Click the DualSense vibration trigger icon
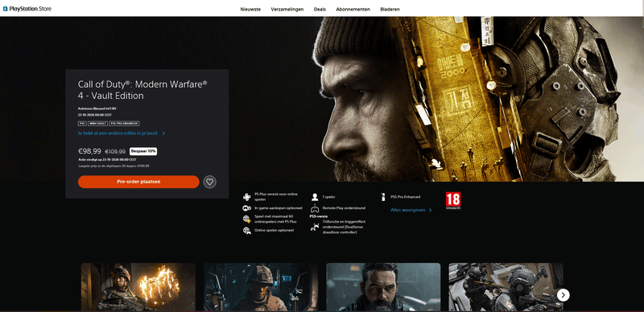This screenshot has width=644, height=312. tap(315, 227)
